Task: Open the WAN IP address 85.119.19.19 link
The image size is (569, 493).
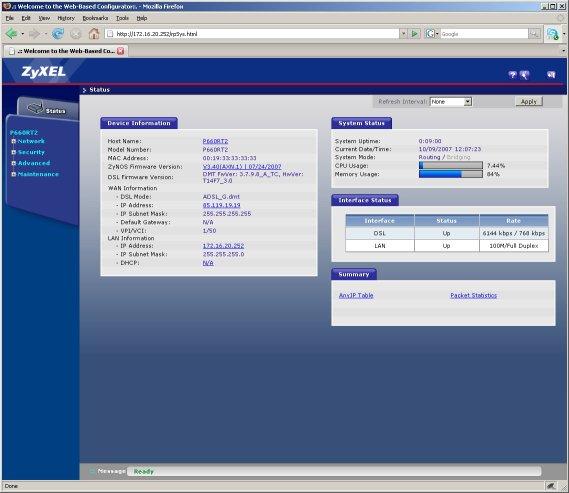Action: click(221, 205)
